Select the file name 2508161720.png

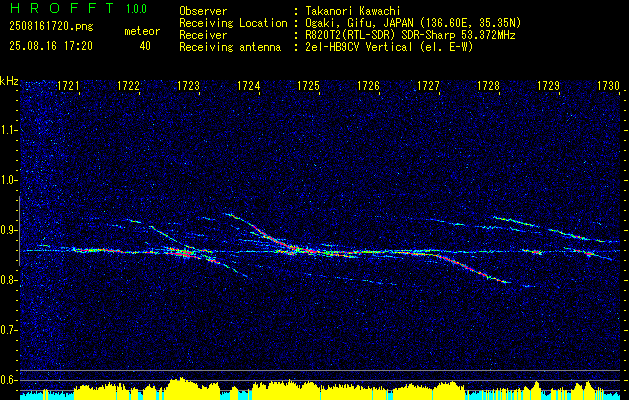[x=51, y=27]
